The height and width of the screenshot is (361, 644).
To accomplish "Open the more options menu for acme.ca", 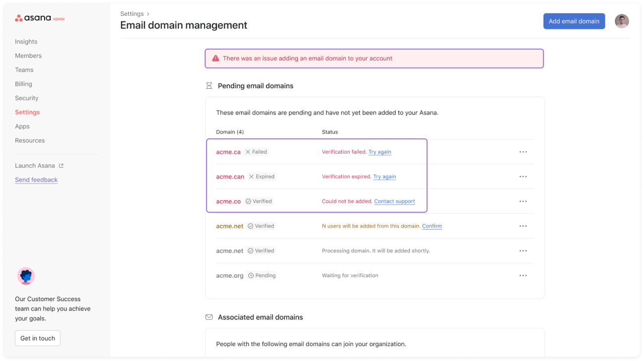I will click(x=523, y=152).
